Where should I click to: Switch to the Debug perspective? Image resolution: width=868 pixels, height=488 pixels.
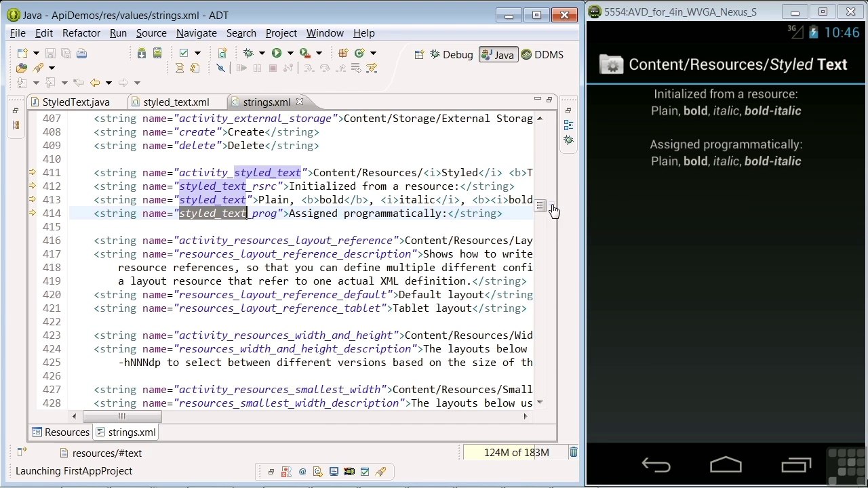[451, 55]
